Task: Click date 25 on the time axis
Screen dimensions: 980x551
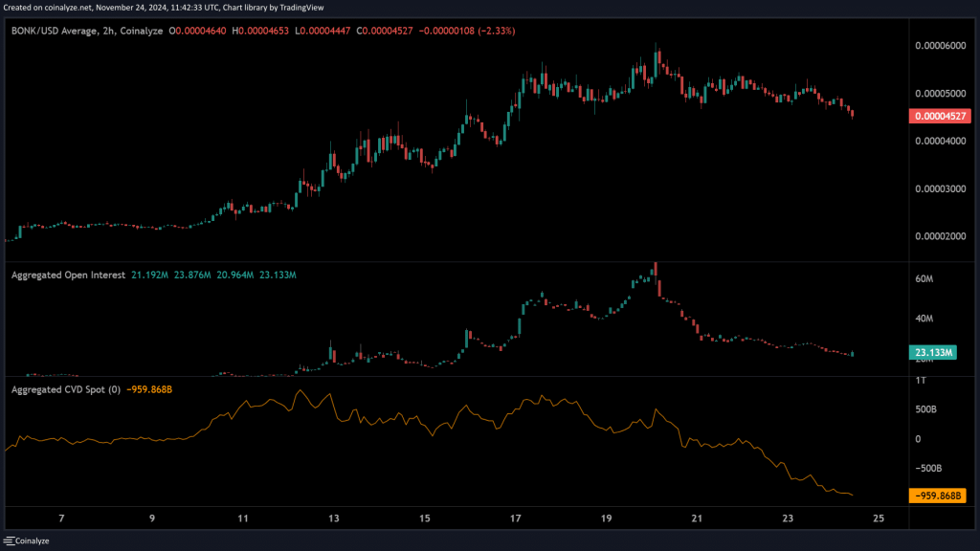Action: [879, 518]
